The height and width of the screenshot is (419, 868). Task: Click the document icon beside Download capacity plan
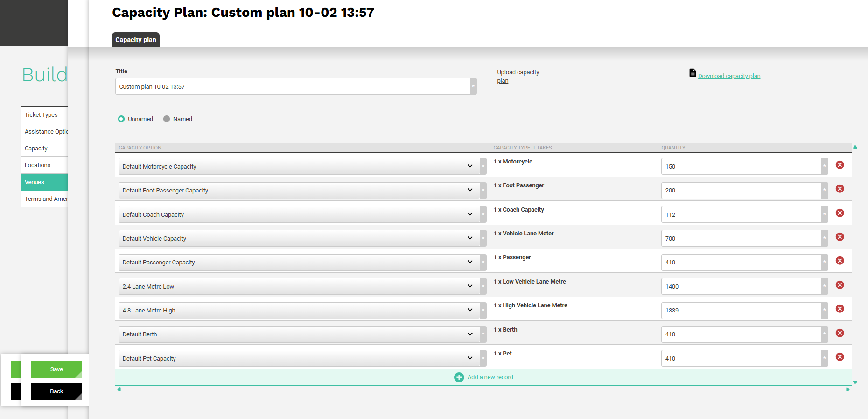(x=693, y=73)
